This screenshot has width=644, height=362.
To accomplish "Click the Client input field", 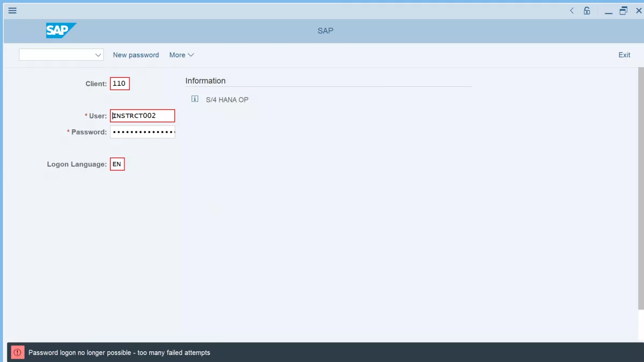I will [120, 84].
